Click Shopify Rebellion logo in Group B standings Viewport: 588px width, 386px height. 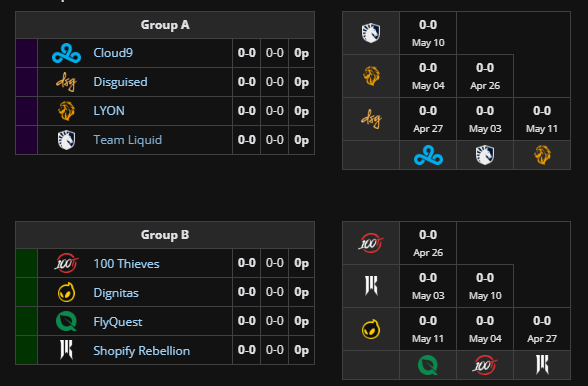[x=66, y=350]
